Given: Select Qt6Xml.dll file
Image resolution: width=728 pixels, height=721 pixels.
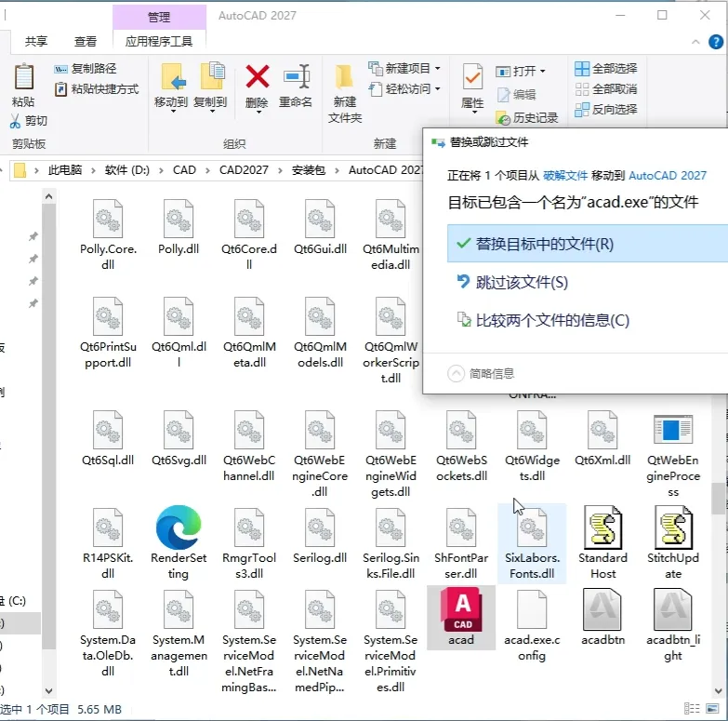Looking at the screenshot, I should [x=602, y=438].
